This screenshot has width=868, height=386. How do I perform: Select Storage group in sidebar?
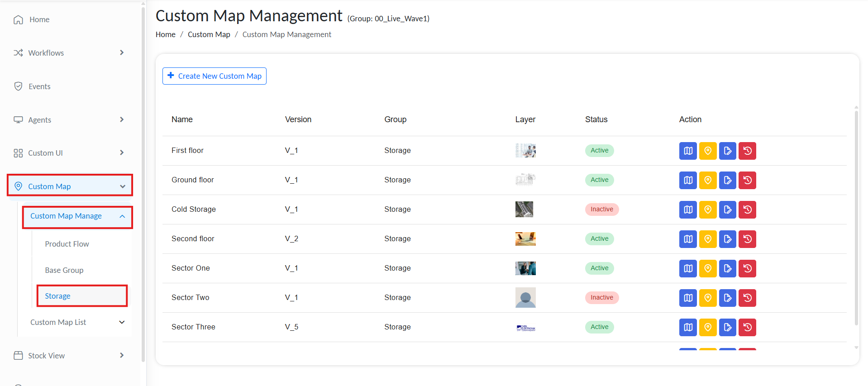point(58,296)
